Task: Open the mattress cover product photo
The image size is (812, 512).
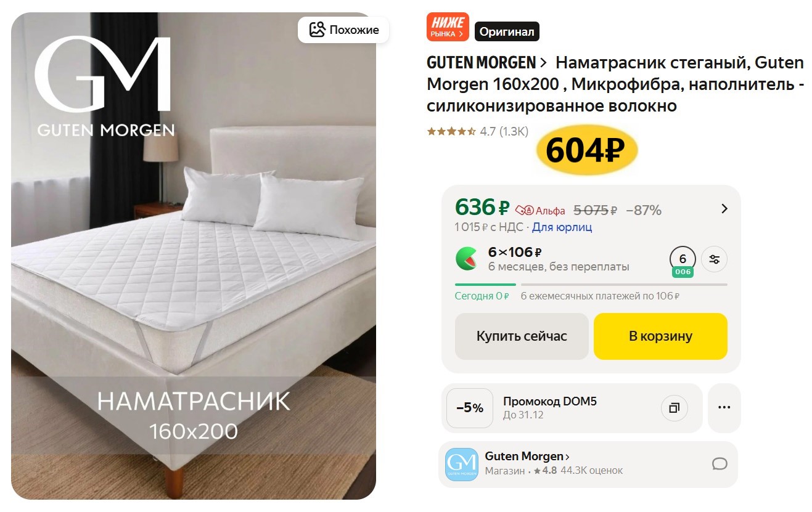Action: point(194,256)
